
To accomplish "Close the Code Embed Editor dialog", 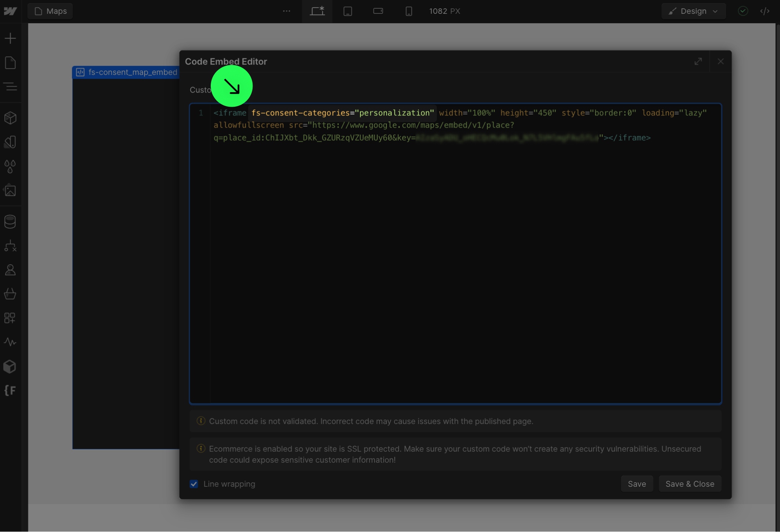I will click(x=721, y=61).
